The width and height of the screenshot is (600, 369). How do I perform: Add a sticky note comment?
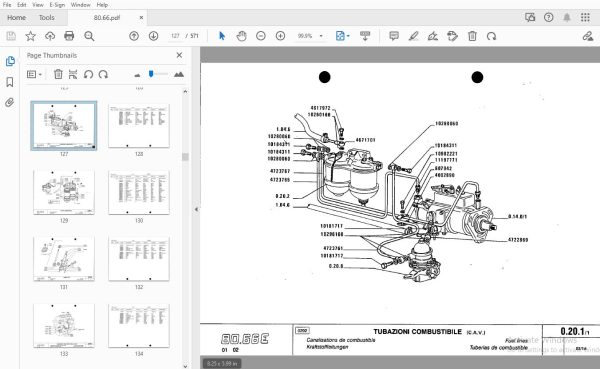pyautogui.click(x=394, y=36)
